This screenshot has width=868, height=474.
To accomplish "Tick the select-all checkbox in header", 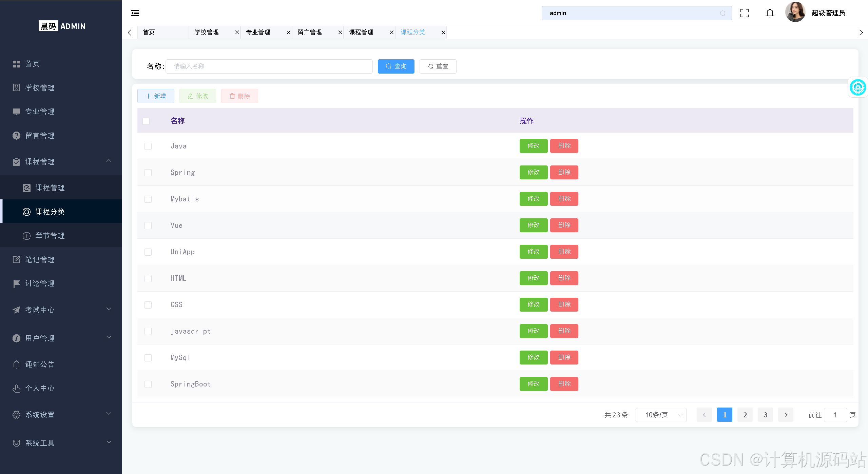I will click(146, 121).
